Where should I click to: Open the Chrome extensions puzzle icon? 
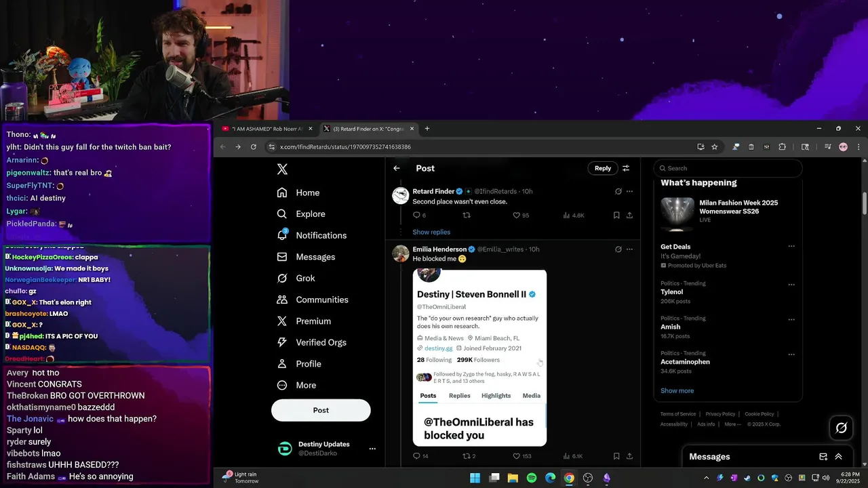[782, 146]
